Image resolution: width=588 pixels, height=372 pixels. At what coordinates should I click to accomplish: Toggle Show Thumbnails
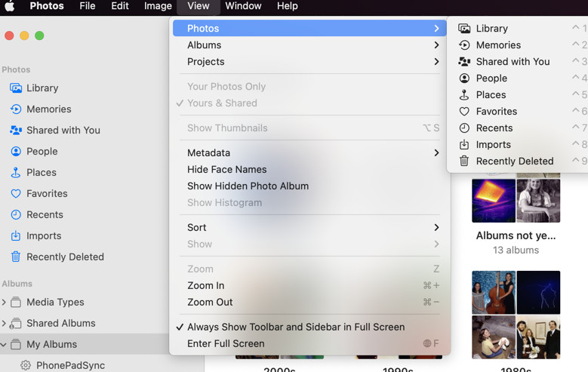point(309,128)
